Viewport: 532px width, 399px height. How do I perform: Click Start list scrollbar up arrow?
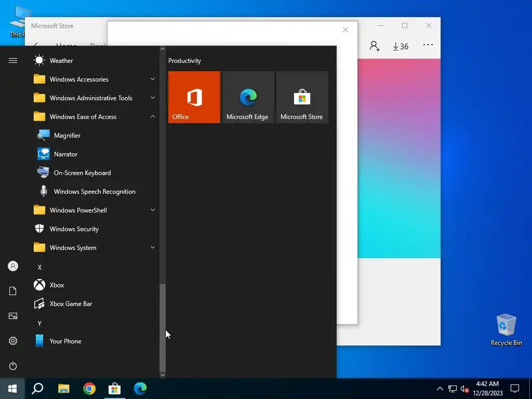[163, 49]
